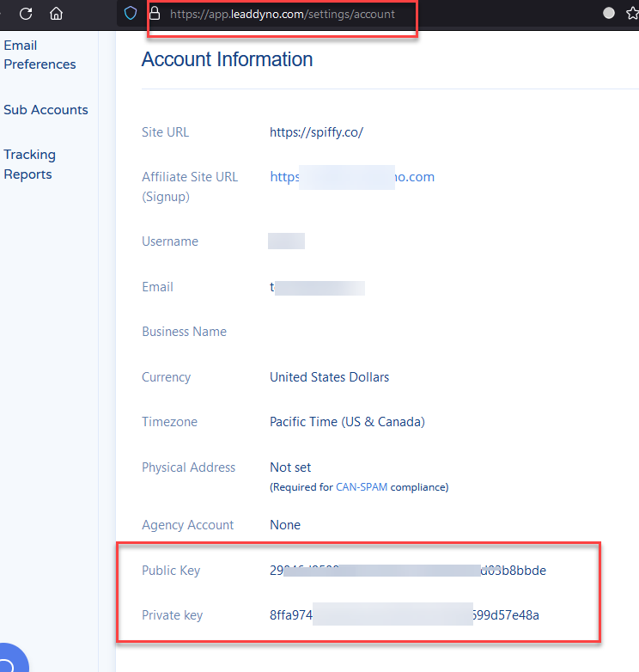Select the Public Key value
Image resolution: width=639 pixels, height=672 pixels.
pyautogui.click(x=408, y=571)
